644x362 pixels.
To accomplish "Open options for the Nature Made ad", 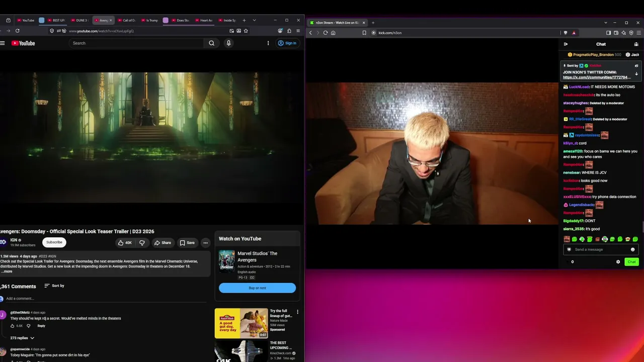I will (x=297, y=312).
